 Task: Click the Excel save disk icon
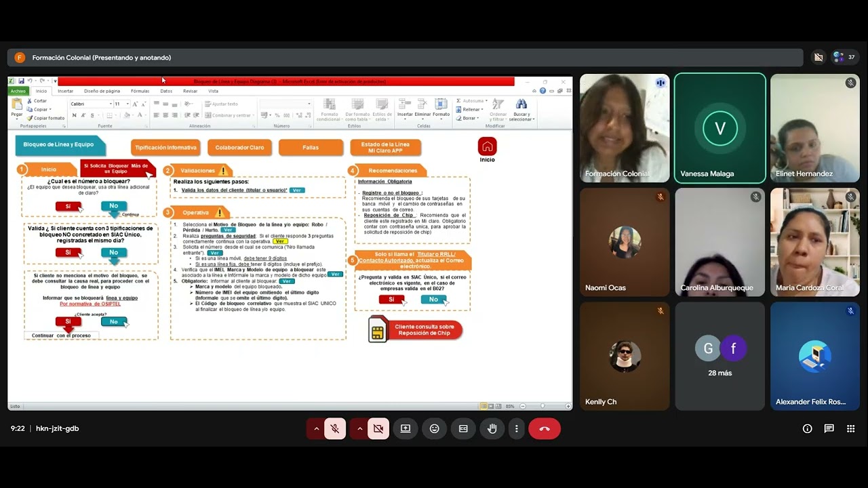click(22, 81)
